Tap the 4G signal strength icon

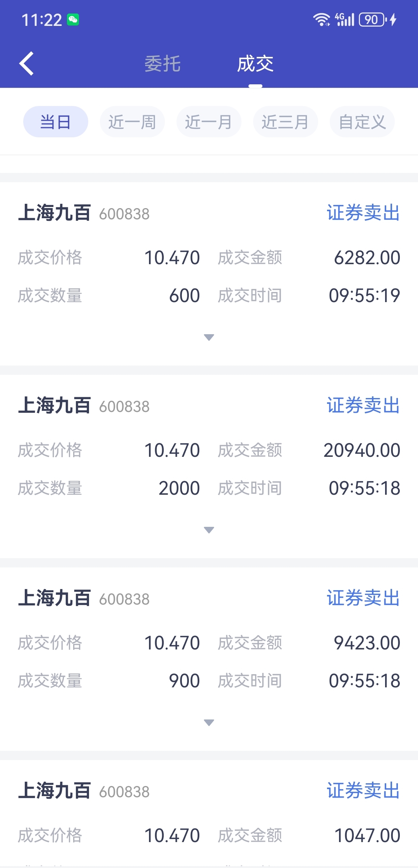tap(344, 19)
